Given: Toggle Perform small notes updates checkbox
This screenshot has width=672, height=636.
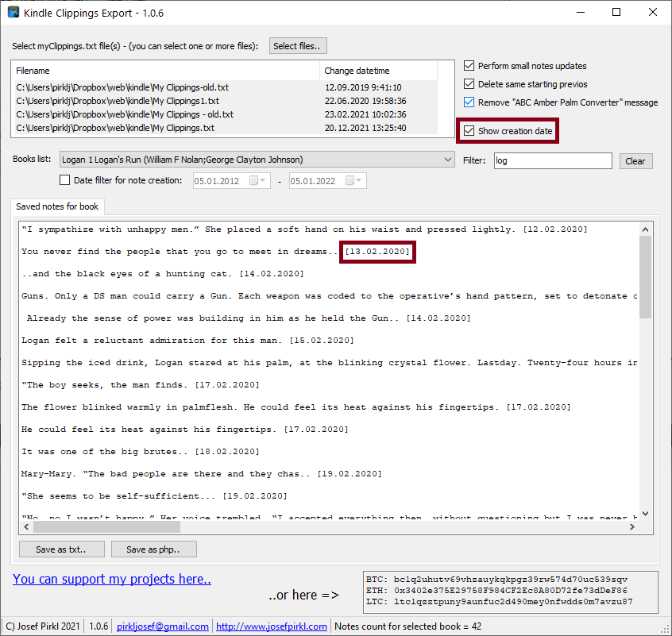Looking at the screenshot, I should (x=469, y=66).
